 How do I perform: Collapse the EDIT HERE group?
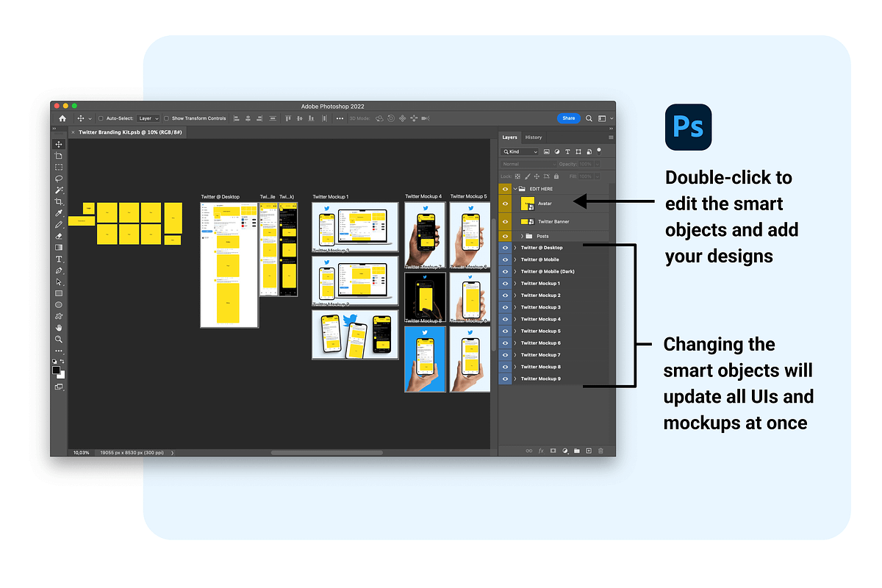pos(515,189)
